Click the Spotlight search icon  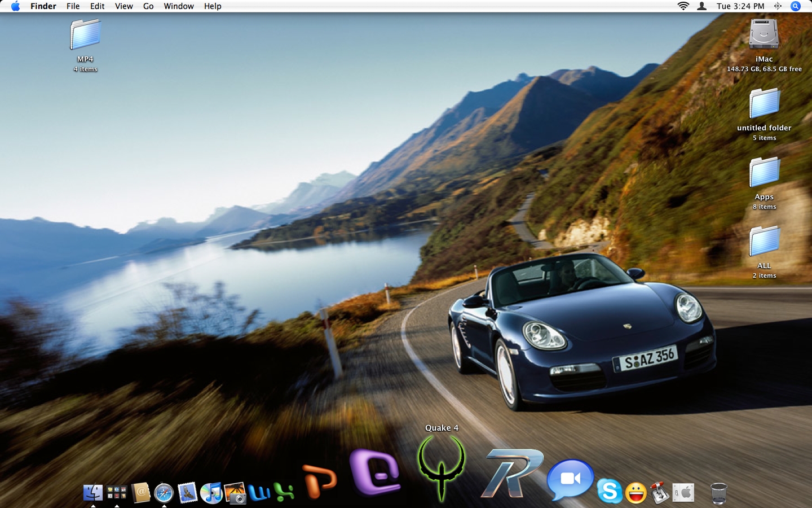pyautogui.click(x=796, y=6)
